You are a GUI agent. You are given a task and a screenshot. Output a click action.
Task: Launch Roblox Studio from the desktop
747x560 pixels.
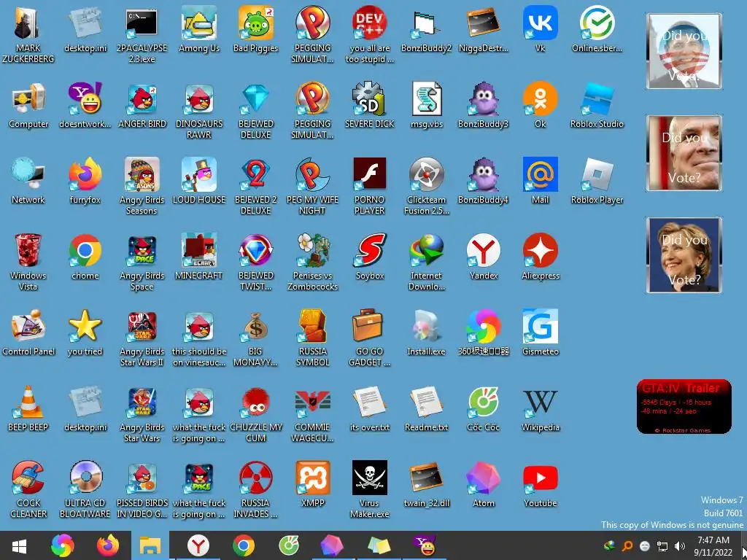tap(597, 105)
